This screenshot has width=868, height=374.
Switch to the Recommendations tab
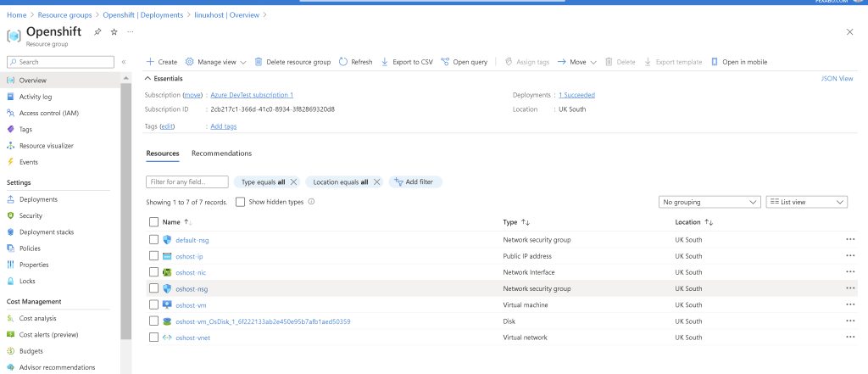221,154
